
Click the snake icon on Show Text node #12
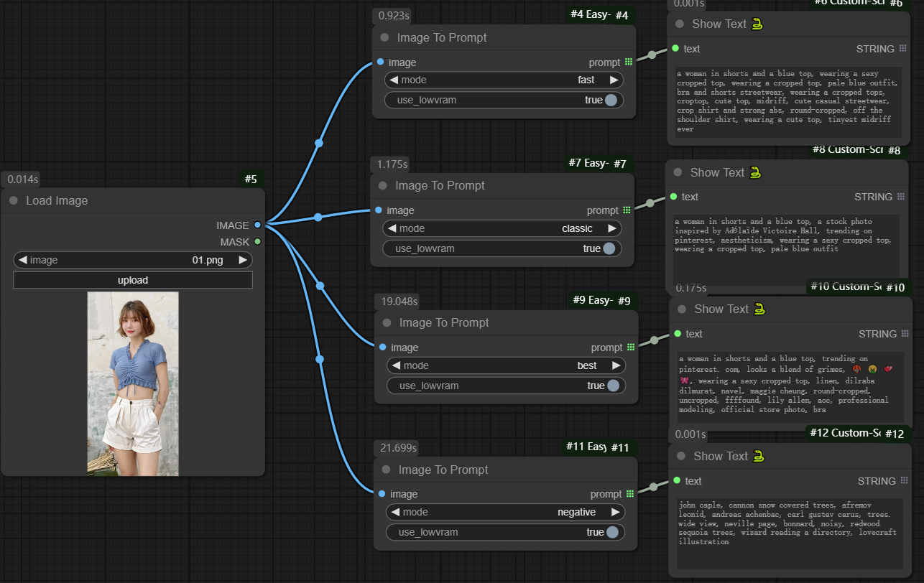point(758,457)
